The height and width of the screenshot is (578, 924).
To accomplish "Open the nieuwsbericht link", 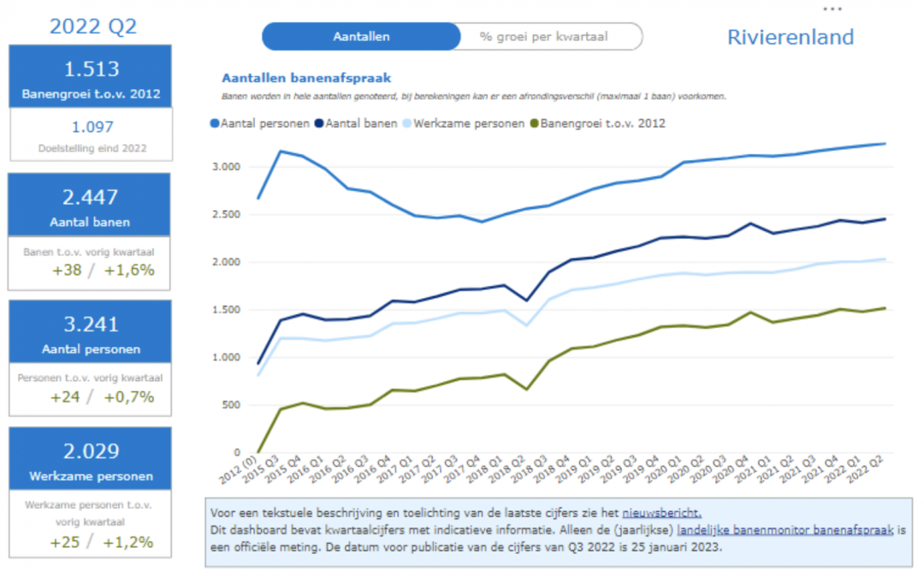I will tap(661, 513).
